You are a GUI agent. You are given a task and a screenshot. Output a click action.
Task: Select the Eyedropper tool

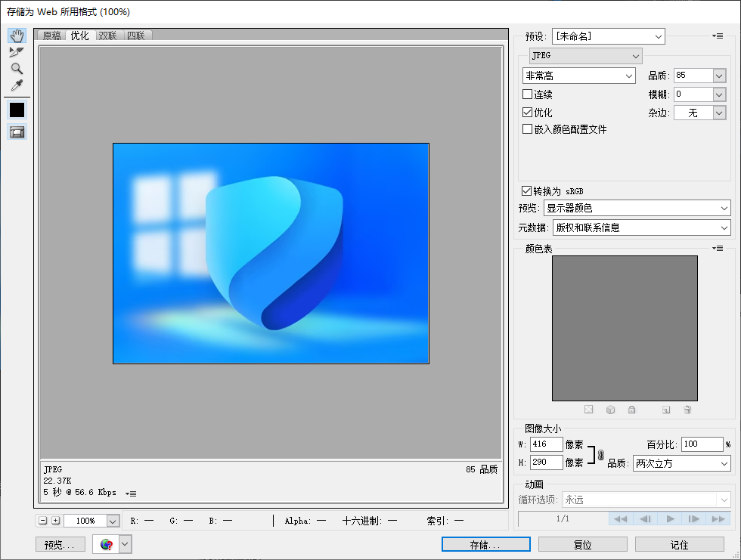17,85
